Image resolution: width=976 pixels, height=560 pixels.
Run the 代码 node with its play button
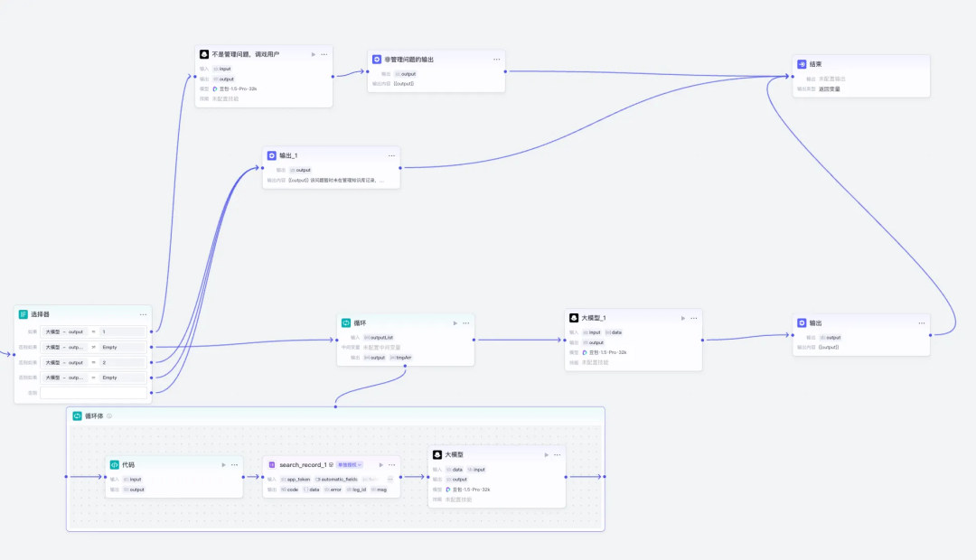223,465
